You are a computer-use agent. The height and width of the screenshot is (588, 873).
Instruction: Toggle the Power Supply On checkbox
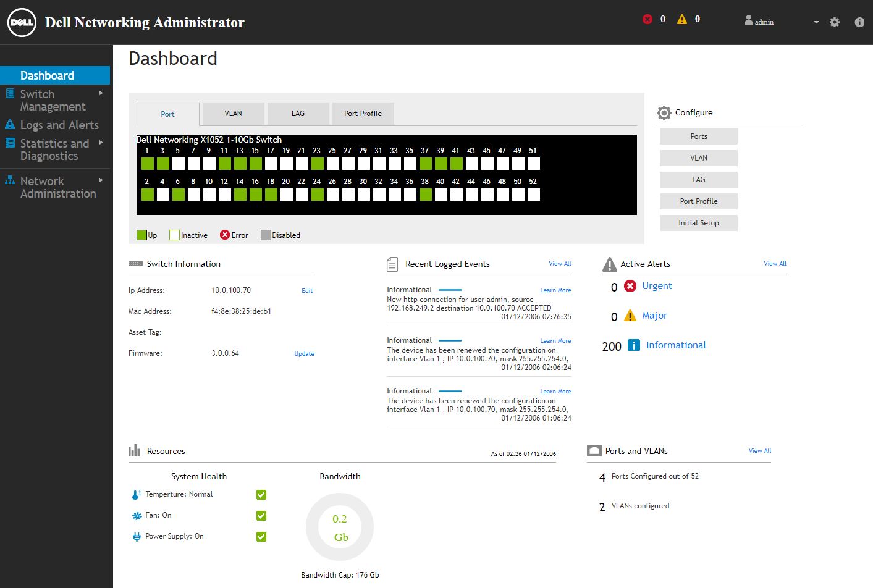(x=261, y=537)
